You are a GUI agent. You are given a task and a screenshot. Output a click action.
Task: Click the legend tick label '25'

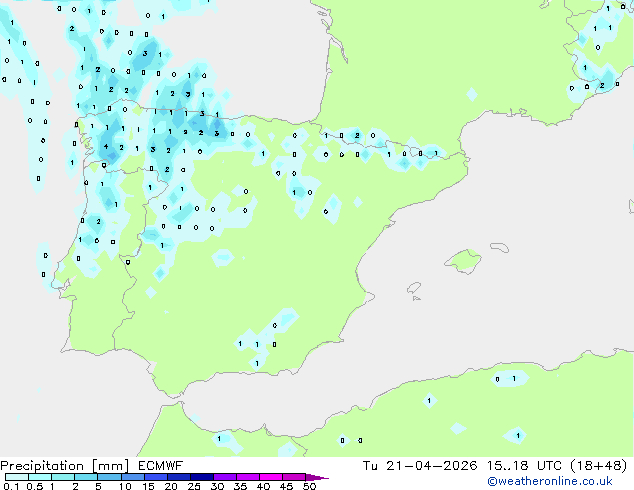click(194, 486)
